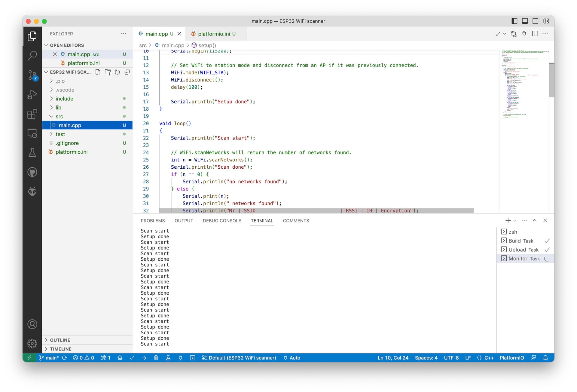
Task: Toggle the bottom panel layout button
Action: click(x=525, y=21)
